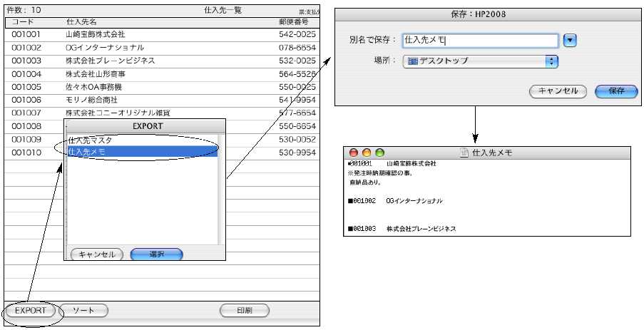Screen dimensions: 644x330
Task: Open the 場所 デスクトップ location dropdown
Action: (x=479, y=61)
